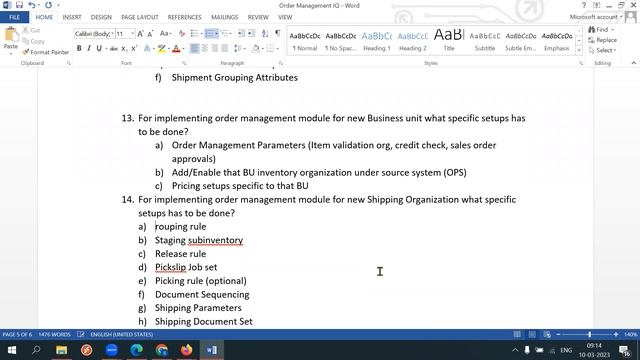Apply strikethrough formatting
Screen dimensions: 640x360
coord(113,49)
